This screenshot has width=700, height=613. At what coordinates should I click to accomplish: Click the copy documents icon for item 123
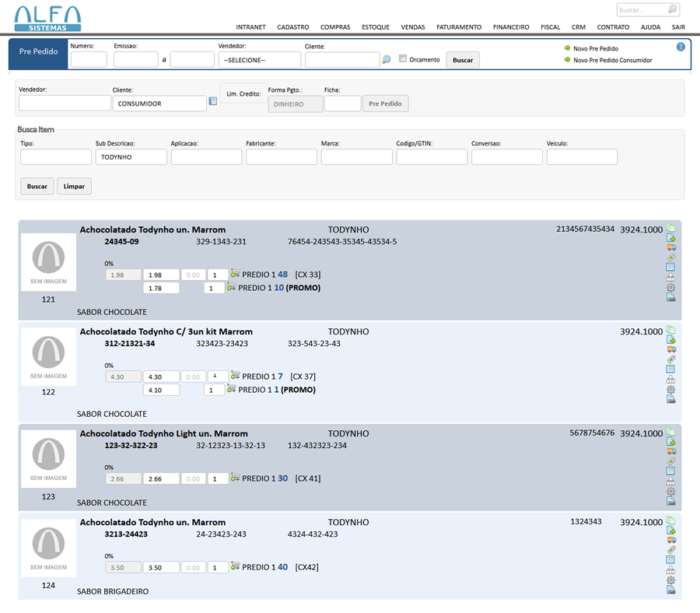[670, 432]
